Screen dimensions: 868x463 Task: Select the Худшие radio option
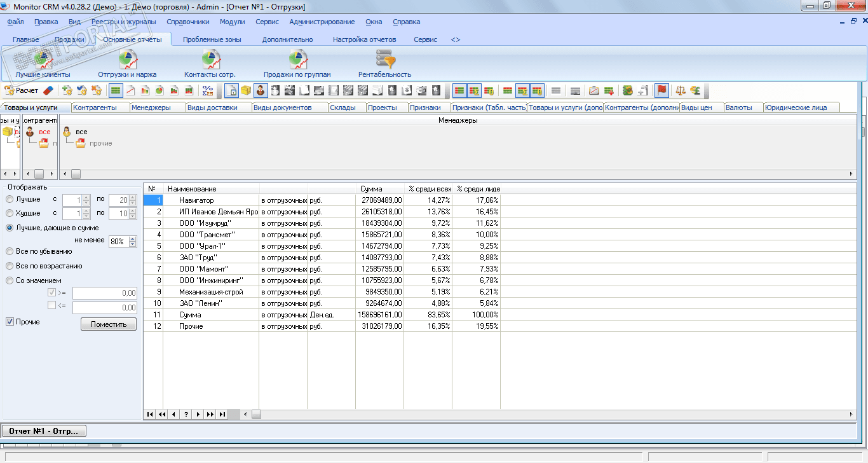pyautogui.click(x=10, y=213)
